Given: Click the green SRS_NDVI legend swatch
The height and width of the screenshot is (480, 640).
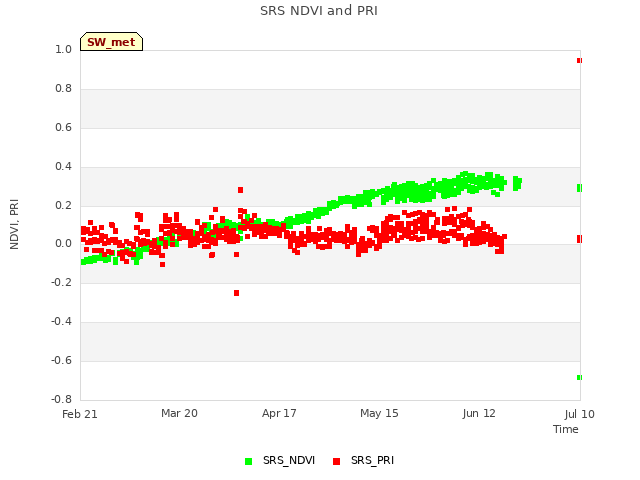Looking at the screenshot, I should pos(248,461).
